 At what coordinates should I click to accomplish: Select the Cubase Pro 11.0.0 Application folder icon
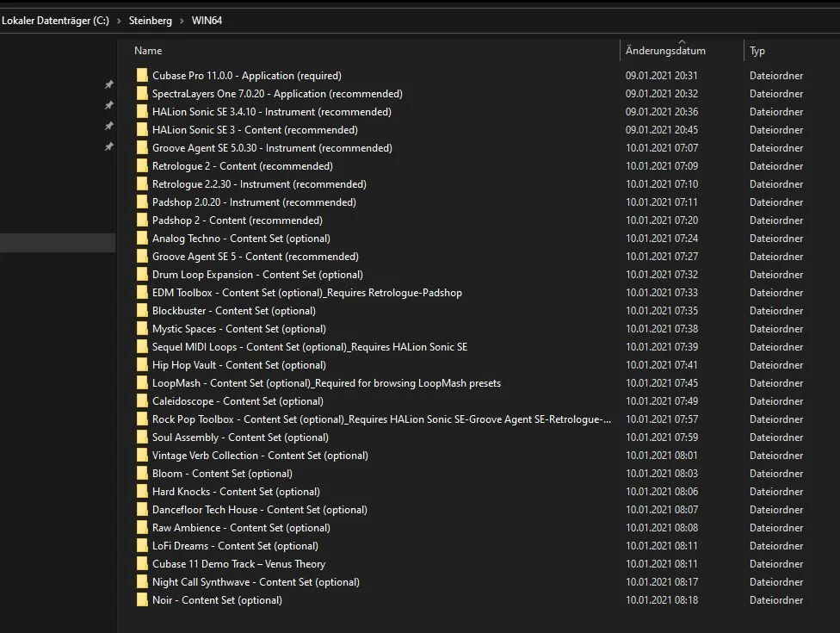[142, 76]
